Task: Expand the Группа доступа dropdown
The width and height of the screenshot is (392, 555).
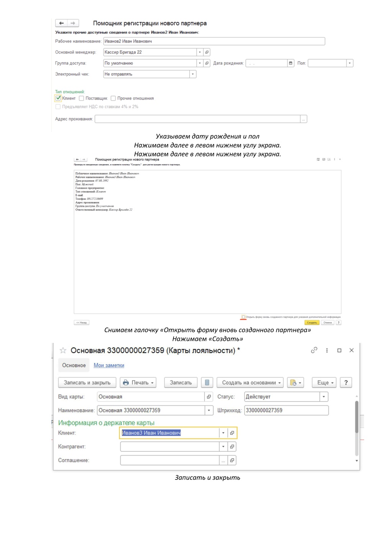Action: pyautogui.click(x=200, y=63)
